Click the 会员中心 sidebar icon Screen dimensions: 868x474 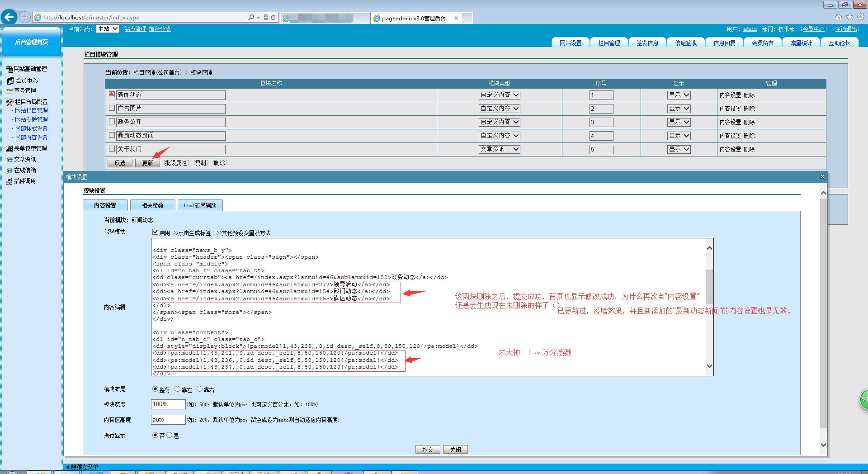(x=10, y=81)
